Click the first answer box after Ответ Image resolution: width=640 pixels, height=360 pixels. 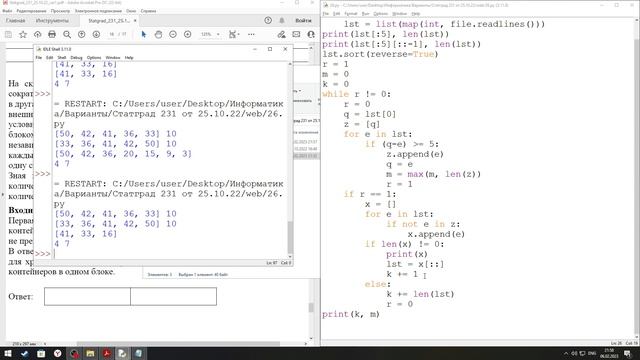(87, 296)
